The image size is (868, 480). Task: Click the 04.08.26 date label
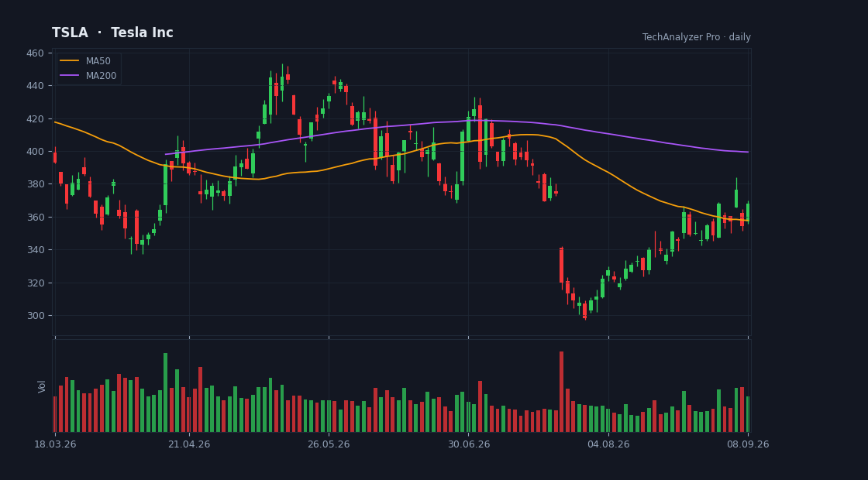pos(608,444)
